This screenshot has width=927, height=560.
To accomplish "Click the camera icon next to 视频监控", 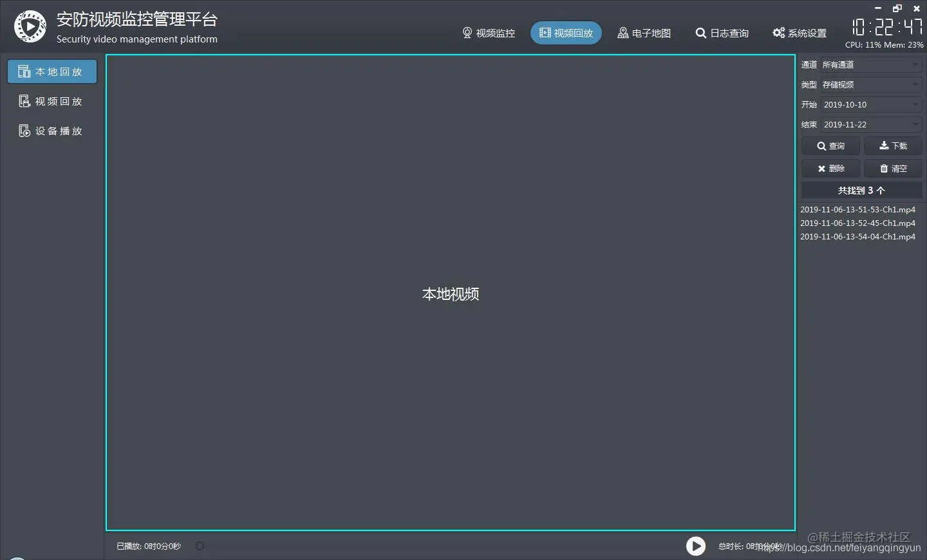I will point(466,33).
